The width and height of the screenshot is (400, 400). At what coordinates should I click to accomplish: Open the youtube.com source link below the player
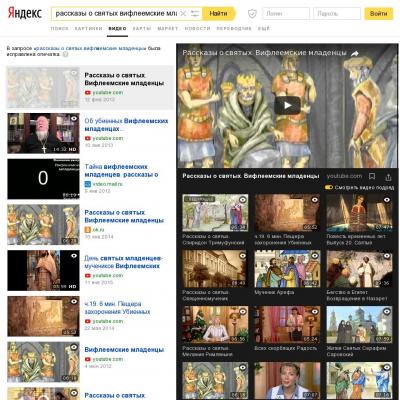coord(344,176)
